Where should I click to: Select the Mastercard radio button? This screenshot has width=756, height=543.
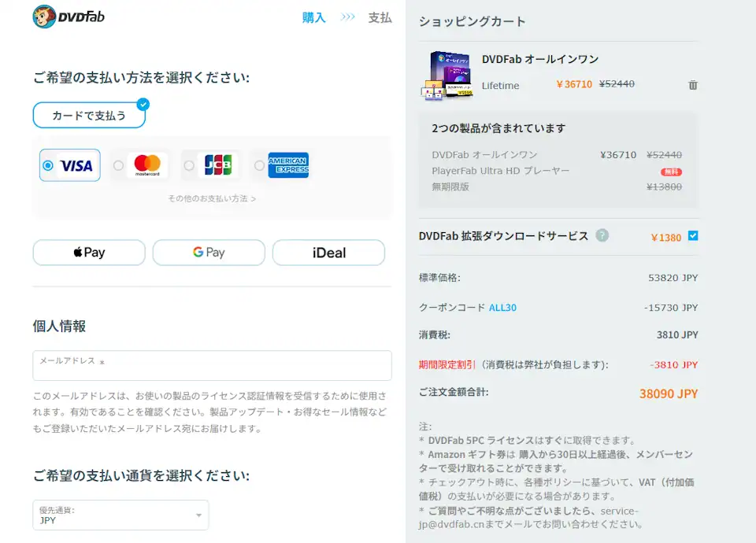click(x=118, y=165)
